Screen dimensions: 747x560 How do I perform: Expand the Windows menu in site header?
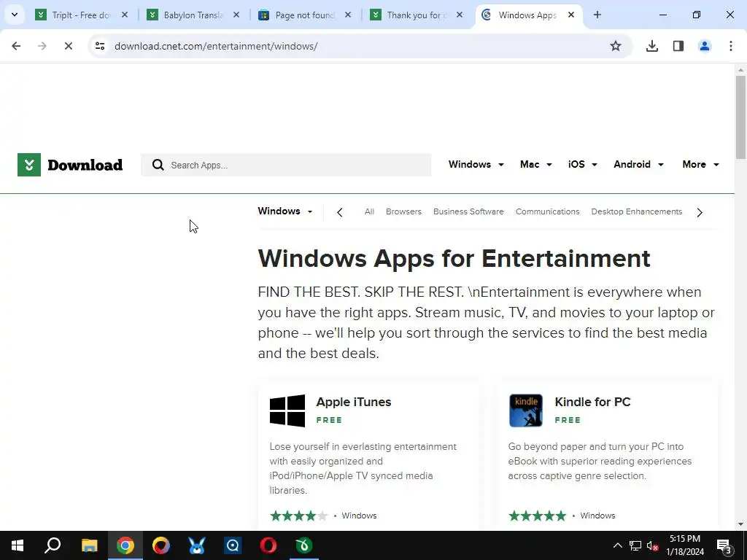pos(476,164)
